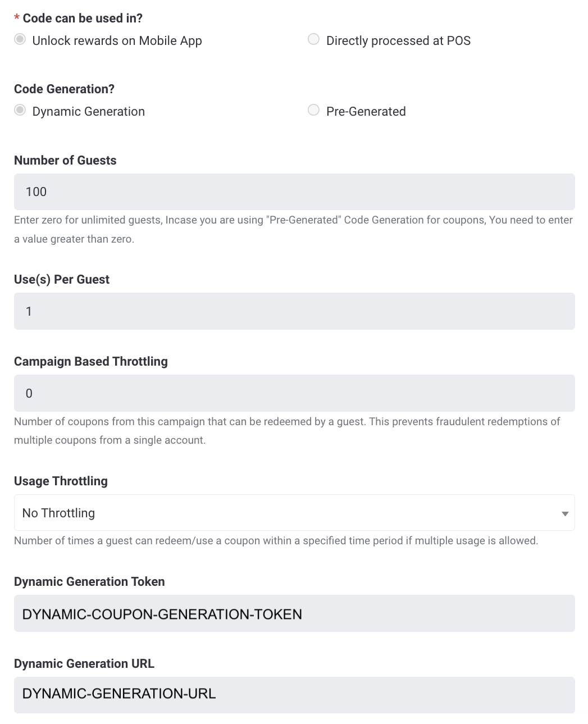Image resolution: width=588 pixels, height=724 pixels.
Task: Focus the Dynamic Generation Token field
Action: (x=294, y=613)
